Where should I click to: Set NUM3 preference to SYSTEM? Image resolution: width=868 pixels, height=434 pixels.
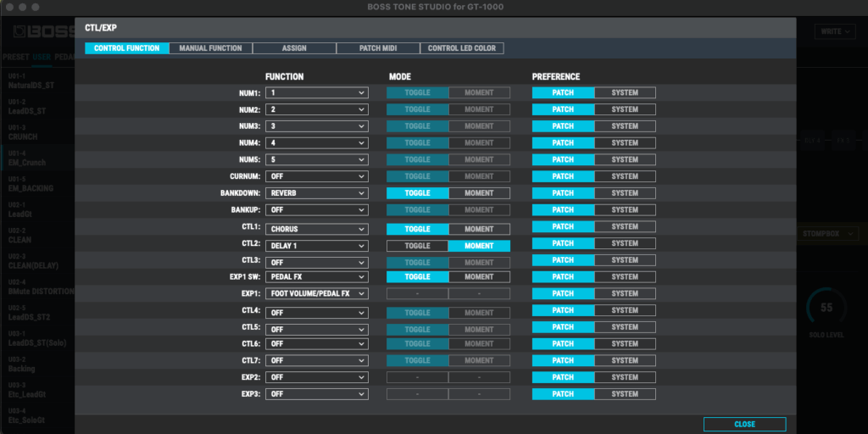tap(625, 126)
